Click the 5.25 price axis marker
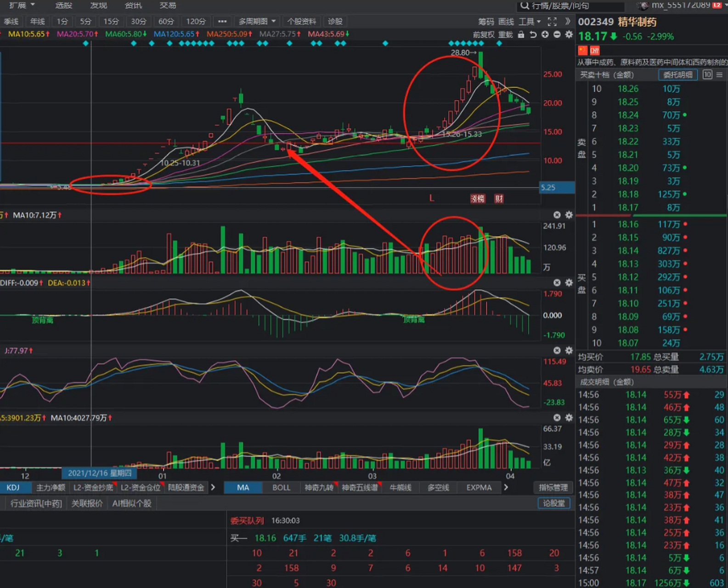728x588 pixels. pos(557,187)
